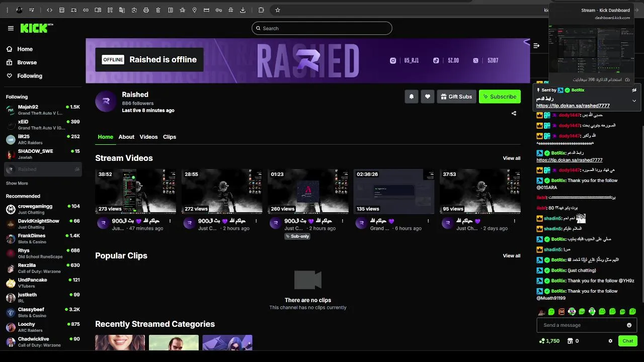Open media playlist control icon

(32, 10)
